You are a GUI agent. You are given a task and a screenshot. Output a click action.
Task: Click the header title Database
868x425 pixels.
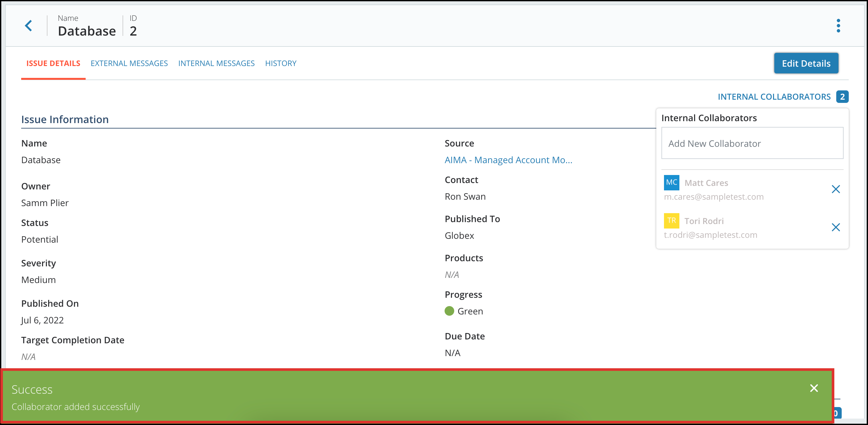click(87, 31)
